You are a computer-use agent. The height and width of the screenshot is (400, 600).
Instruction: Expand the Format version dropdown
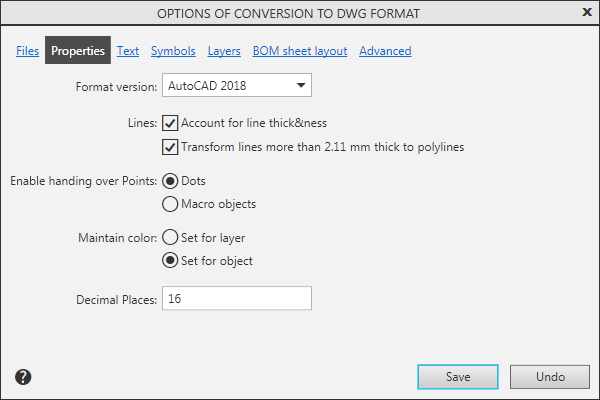[236, 86]
